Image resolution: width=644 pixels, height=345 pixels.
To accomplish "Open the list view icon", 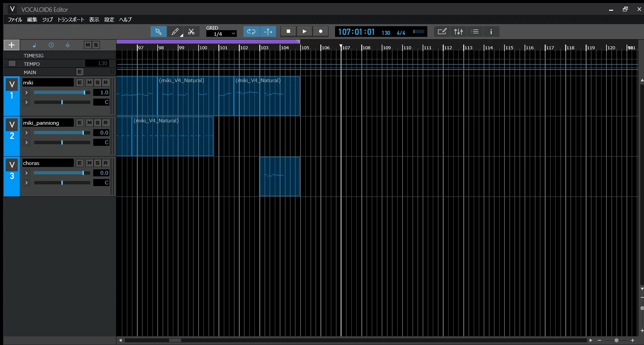I will click(x=475, y=32).
